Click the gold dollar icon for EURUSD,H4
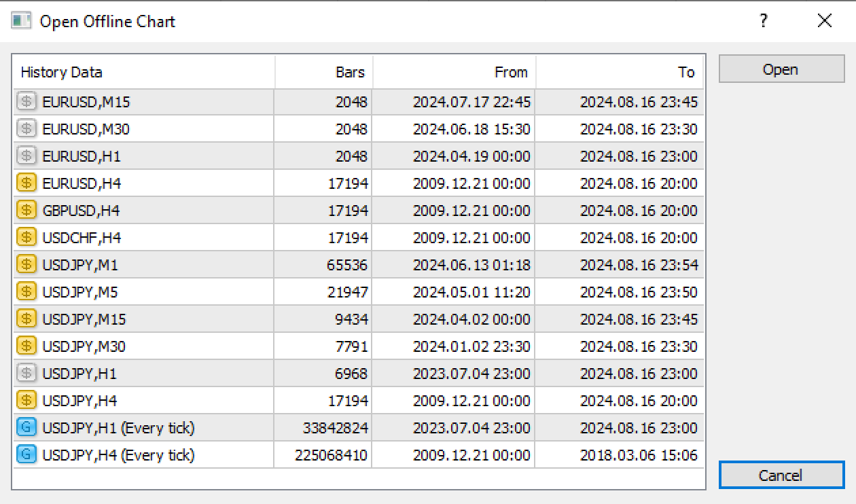Viewport: 856px width, 504px height. pyautogui.click(x=26, y=183)
